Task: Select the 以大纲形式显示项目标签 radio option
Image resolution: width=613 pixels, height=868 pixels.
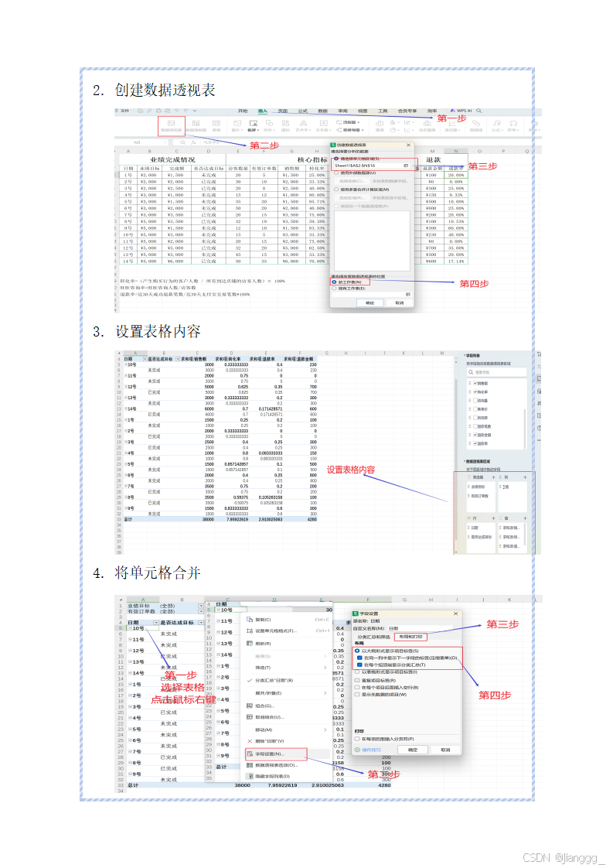Action: tap(357, 651)
